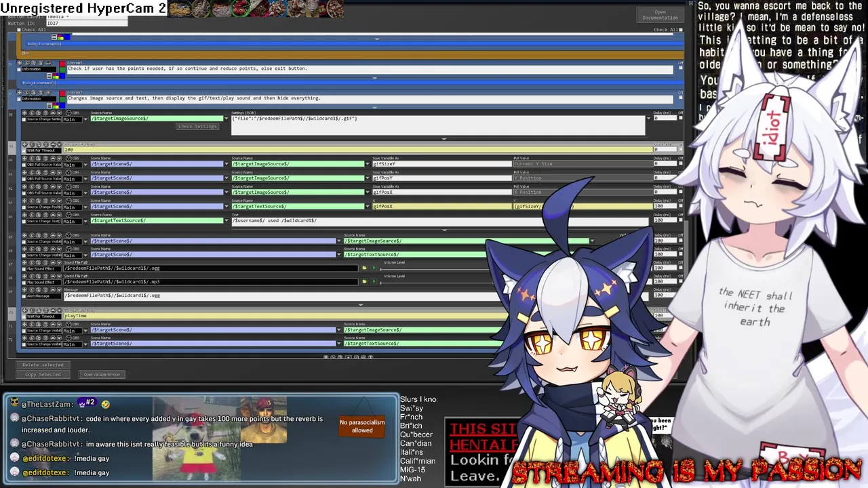868x488 pixels.
Task: Select the first Information comment checkbox
Action: (x=19, y=68)
